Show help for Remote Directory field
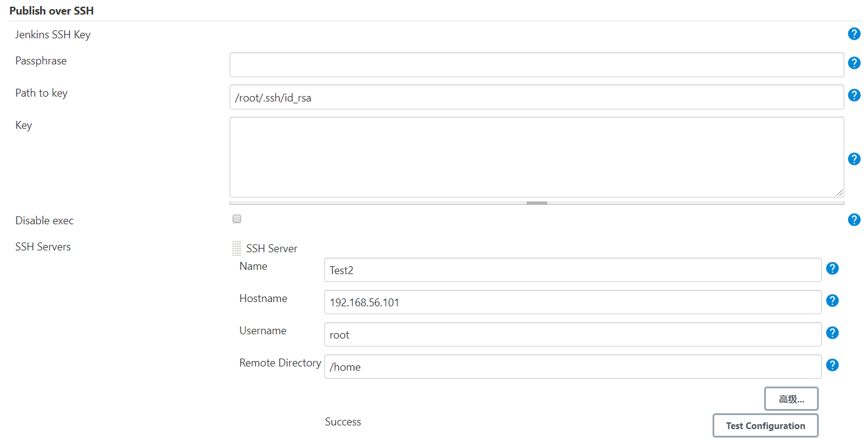Screen dimensions: 868x440 coord(833,365)
